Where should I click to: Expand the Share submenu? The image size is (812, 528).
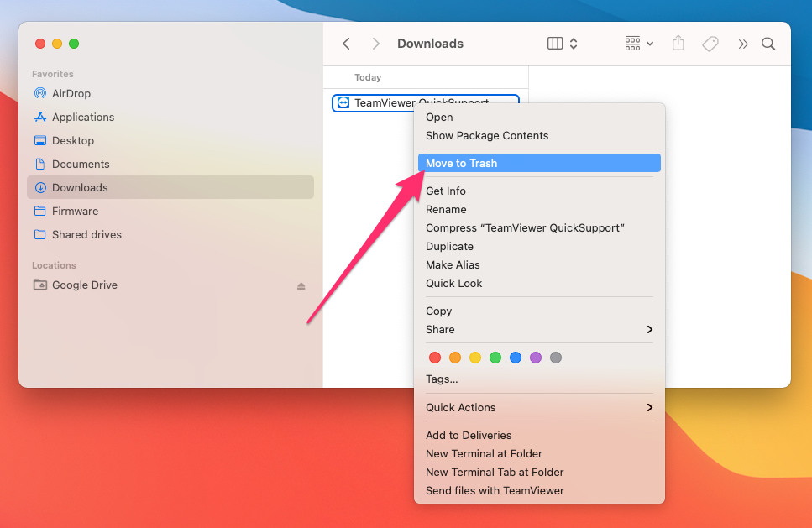click(x=539, y=330)
